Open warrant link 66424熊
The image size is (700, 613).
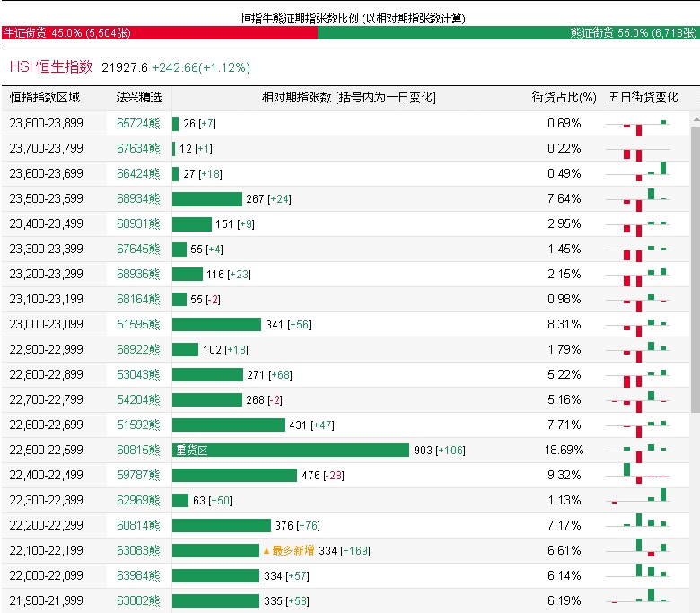(138, 173)
